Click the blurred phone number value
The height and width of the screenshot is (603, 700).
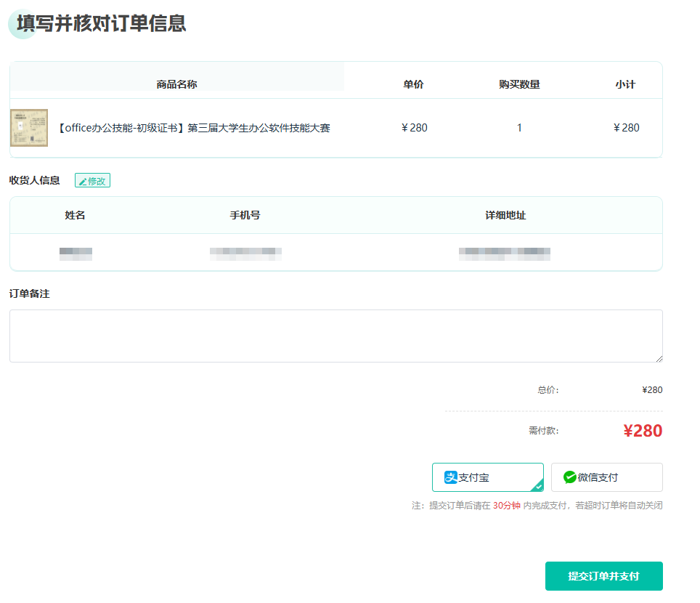[x=245, y=254]
